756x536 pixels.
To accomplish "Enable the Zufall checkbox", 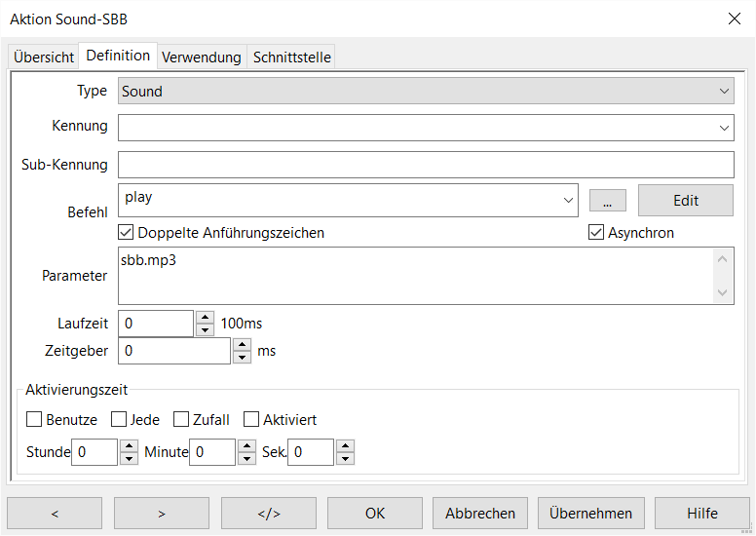I will (181, 420).
